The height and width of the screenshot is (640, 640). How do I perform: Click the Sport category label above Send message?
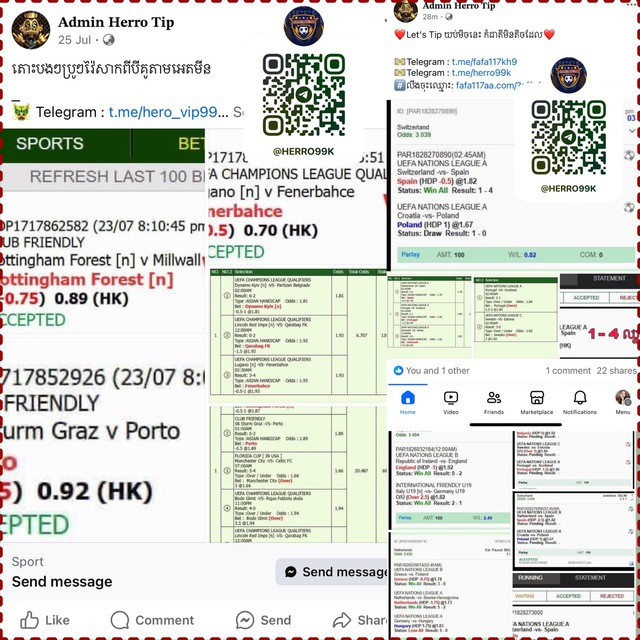click(27, 562)
